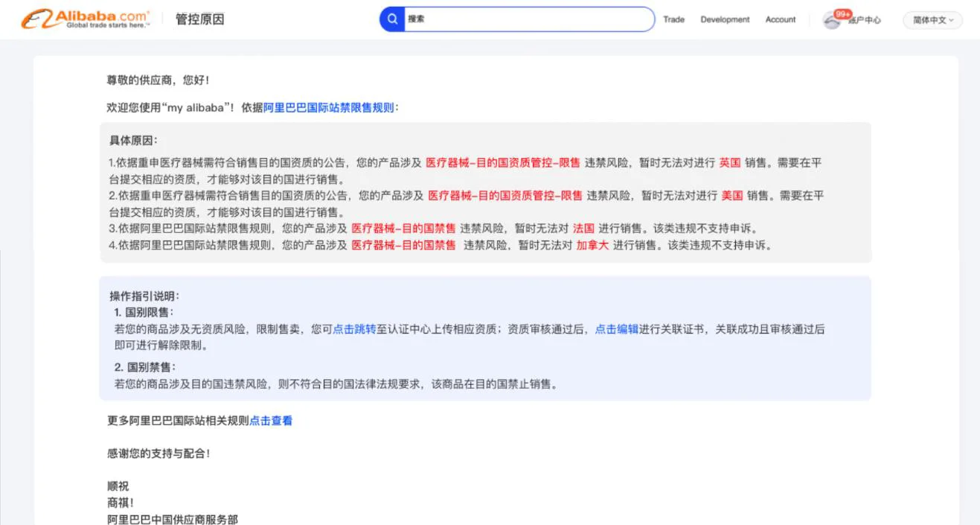Click the Alibaba.com logo

point(86,19)
